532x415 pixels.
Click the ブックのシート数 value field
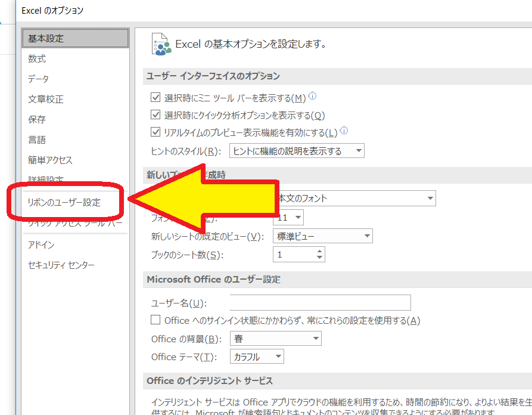(x=294, y=255)
